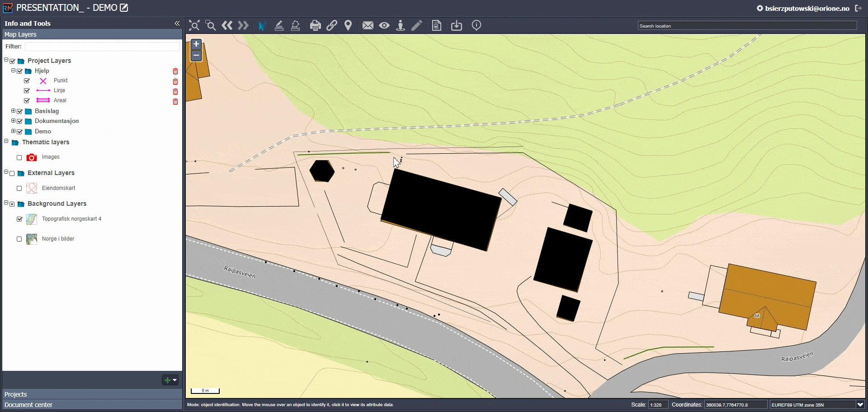Click the pencil edit tool icon

(417, 25)
